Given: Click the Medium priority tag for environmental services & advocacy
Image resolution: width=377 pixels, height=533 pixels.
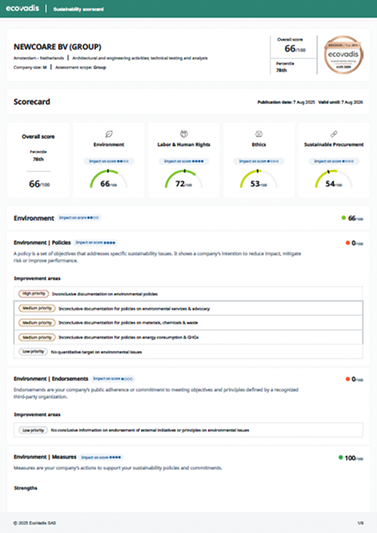Looking at the screenshot, I should 37,308.
